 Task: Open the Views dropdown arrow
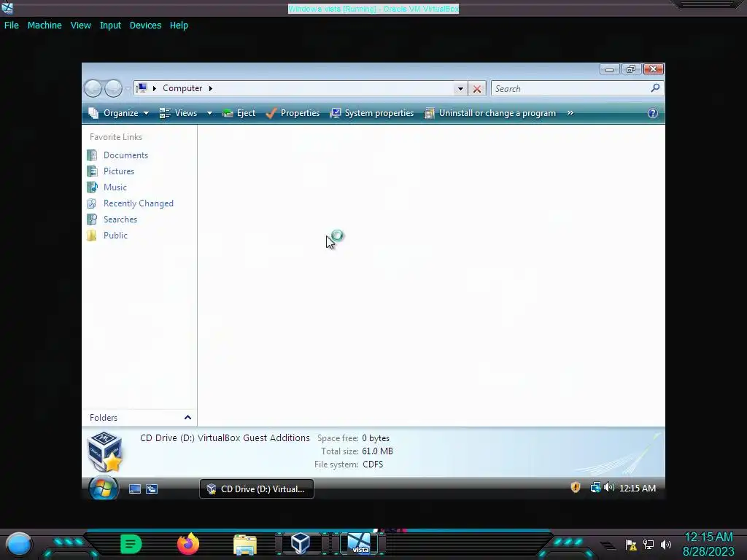click(209, 113)
